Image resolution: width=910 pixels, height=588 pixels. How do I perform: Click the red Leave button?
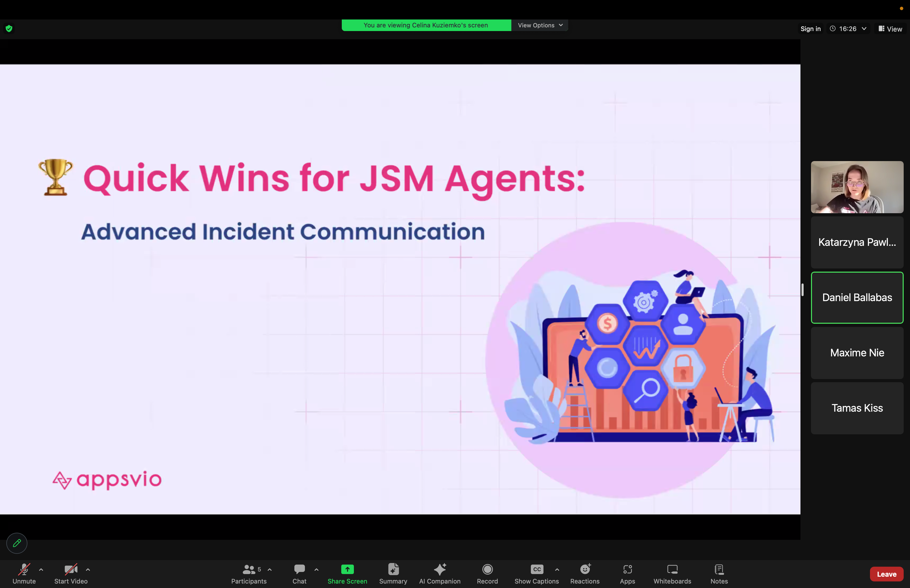pos(886,574)
